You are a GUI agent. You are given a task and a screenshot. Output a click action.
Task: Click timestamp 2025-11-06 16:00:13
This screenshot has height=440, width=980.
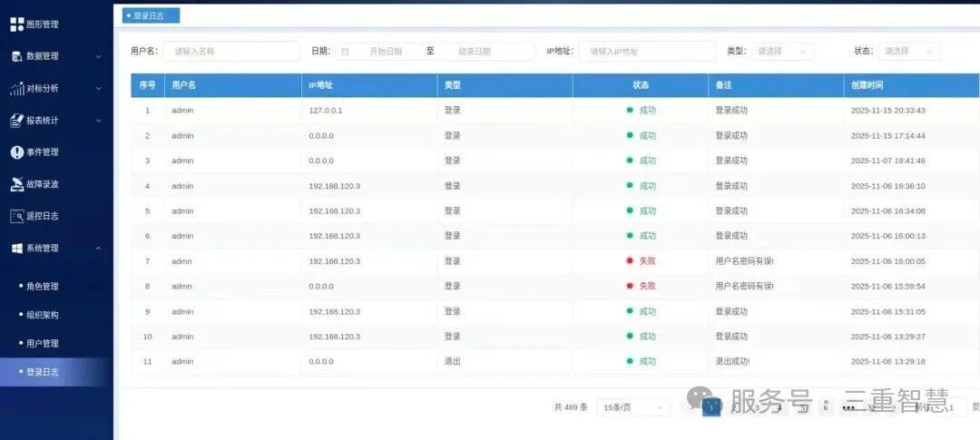tap(888, 236)
